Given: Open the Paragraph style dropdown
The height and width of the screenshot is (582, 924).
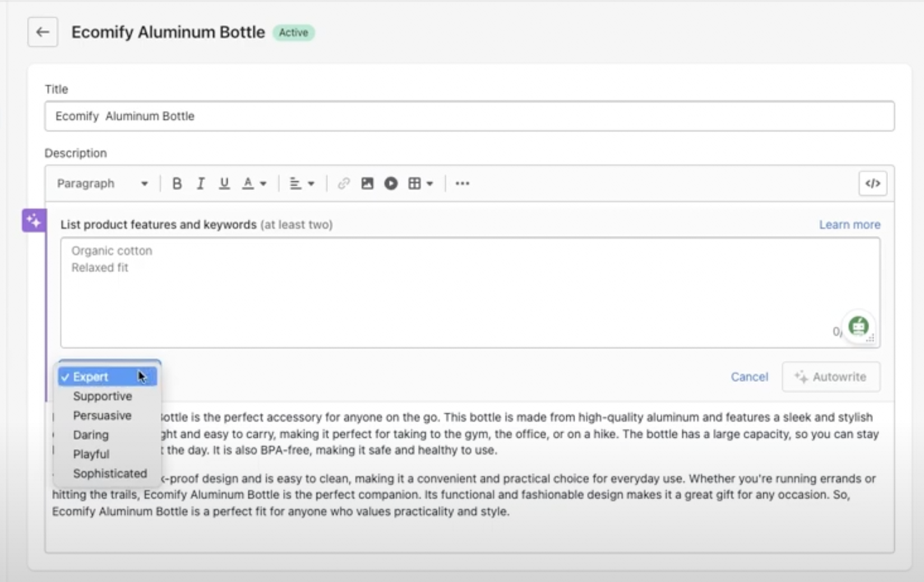Looking at the screenshot, I should coord(103,183).
